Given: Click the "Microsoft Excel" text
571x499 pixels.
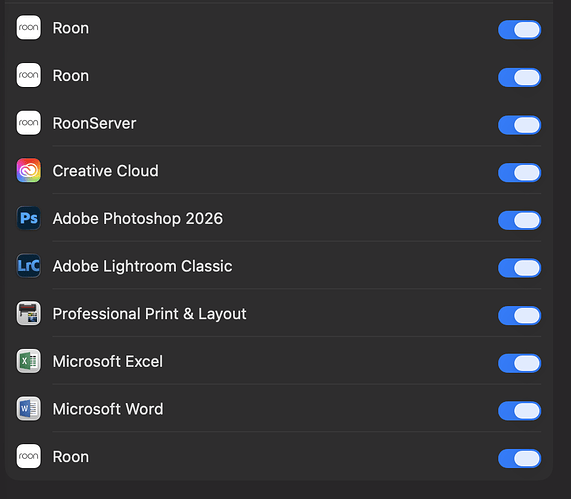Looking at the screenshot, I should point(108,362).
